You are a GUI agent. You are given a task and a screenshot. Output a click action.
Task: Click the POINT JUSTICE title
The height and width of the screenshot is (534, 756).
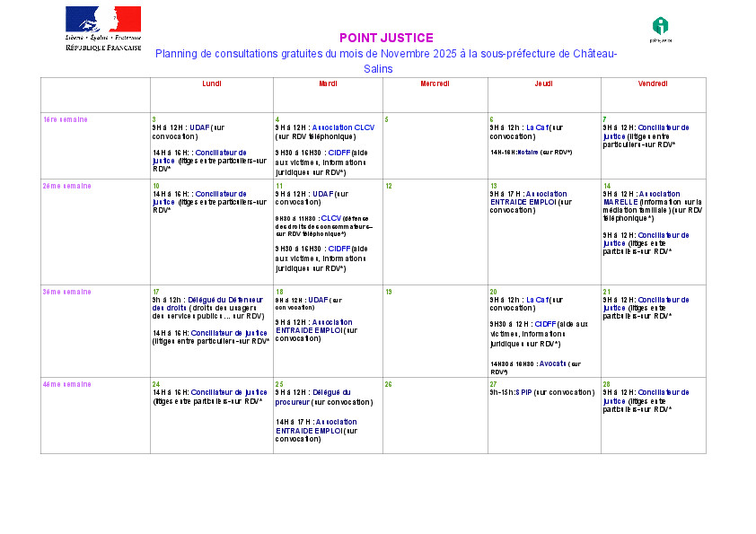pos(386,38)
